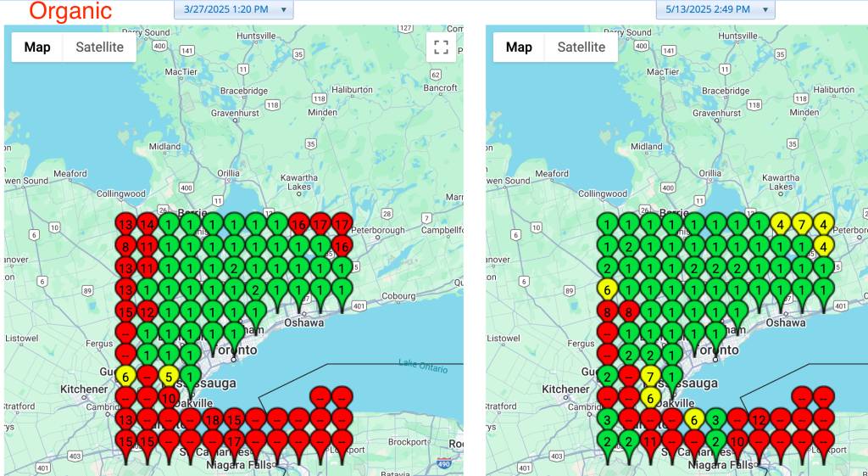Open the 5/13/2025 2:49 PM date dropdown
Viewport: 868px width, 476px height.
point(715,9)
